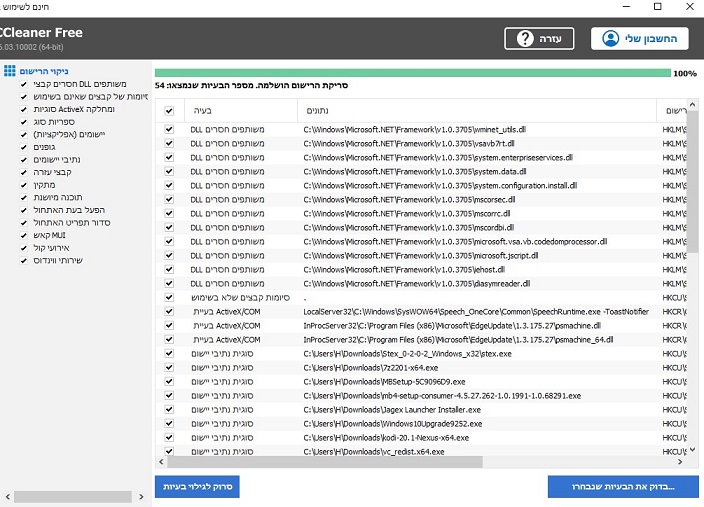This screenshot has width=704, height=507.
Task: Sort by the נתונים column header
Action: (x=477, y=110)
